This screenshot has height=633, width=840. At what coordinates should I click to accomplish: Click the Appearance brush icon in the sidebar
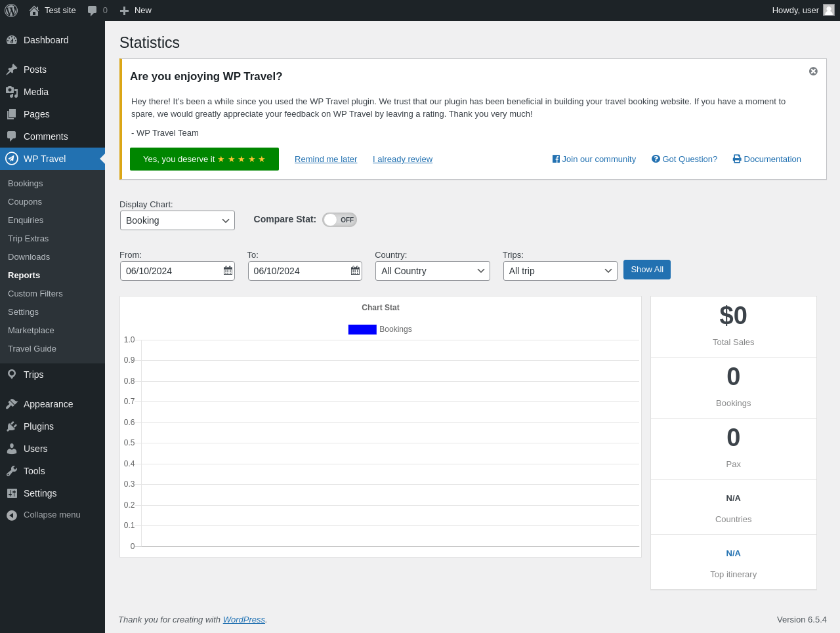point(12,404)
